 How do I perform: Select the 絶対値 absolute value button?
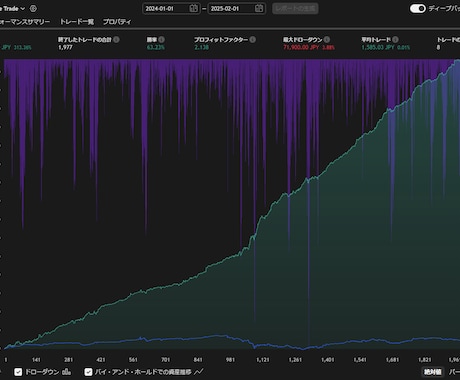tap(433, 372)
